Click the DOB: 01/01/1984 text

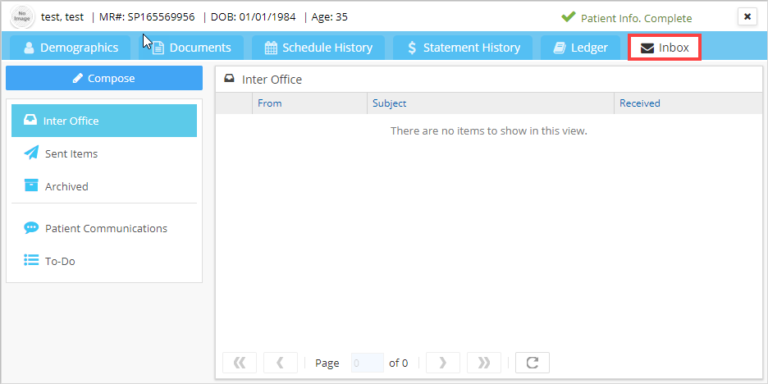tap(253, 17)
